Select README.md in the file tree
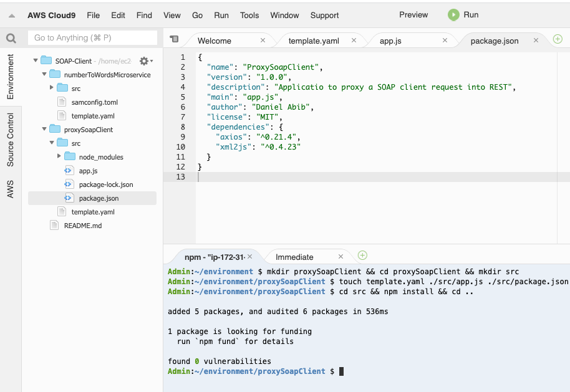The width and height of the screenshot is (570, 392). point(83,226)
